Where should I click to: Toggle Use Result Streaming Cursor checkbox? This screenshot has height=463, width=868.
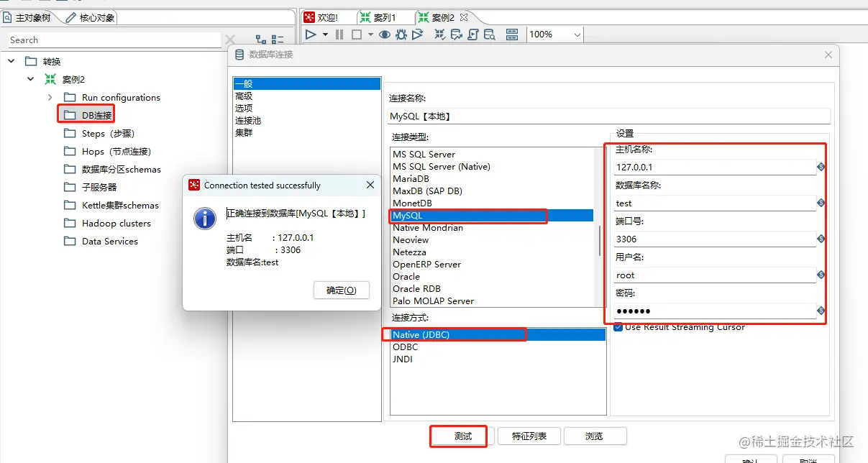[x=618, y=327]
